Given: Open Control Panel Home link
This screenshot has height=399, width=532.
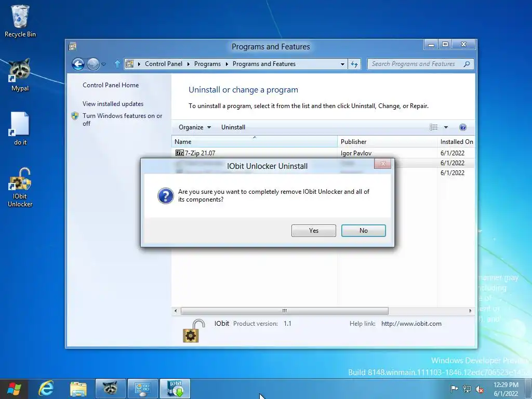Looking at the screenshot, I should coord(111,85).
